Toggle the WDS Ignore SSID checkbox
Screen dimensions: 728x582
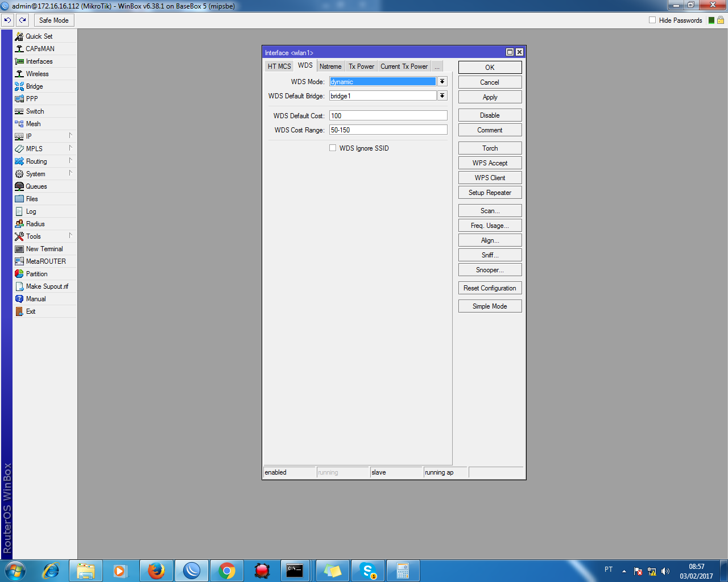(333, 148)
